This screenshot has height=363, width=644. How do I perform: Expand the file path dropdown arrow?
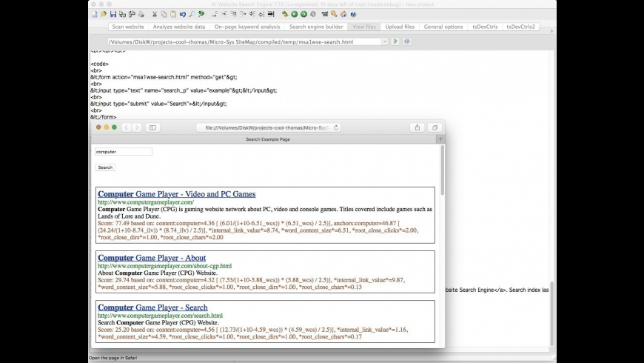[384, 41]
